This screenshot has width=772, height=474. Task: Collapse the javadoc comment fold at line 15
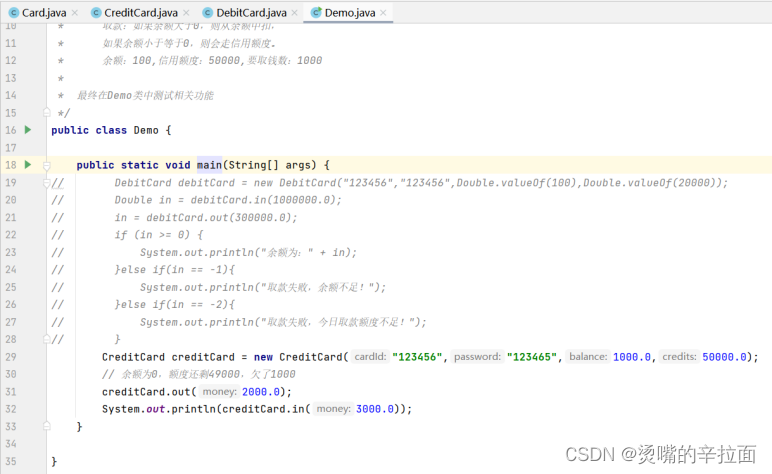47,113
